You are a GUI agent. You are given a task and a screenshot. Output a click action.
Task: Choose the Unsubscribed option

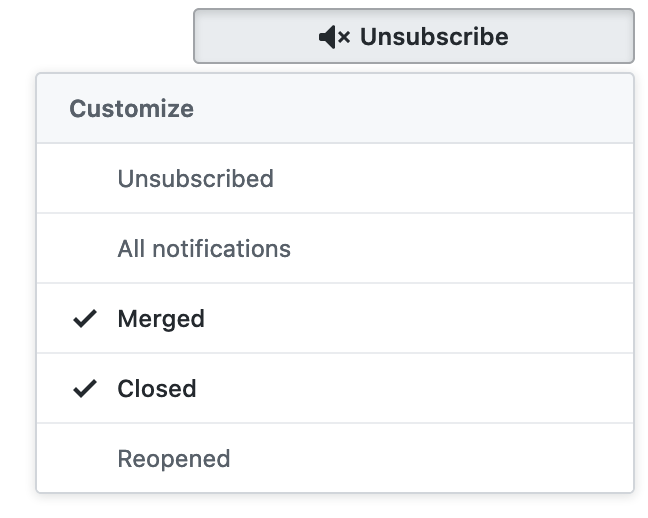195,179
